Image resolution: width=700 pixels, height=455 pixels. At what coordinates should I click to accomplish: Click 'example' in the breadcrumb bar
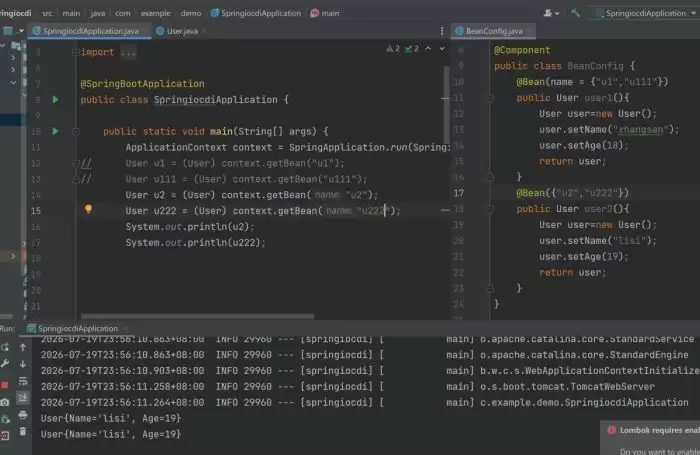(x=155, y=13)
